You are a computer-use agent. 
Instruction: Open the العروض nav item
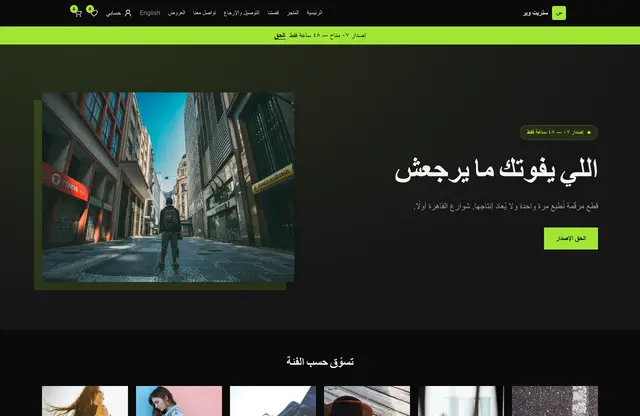176,13
